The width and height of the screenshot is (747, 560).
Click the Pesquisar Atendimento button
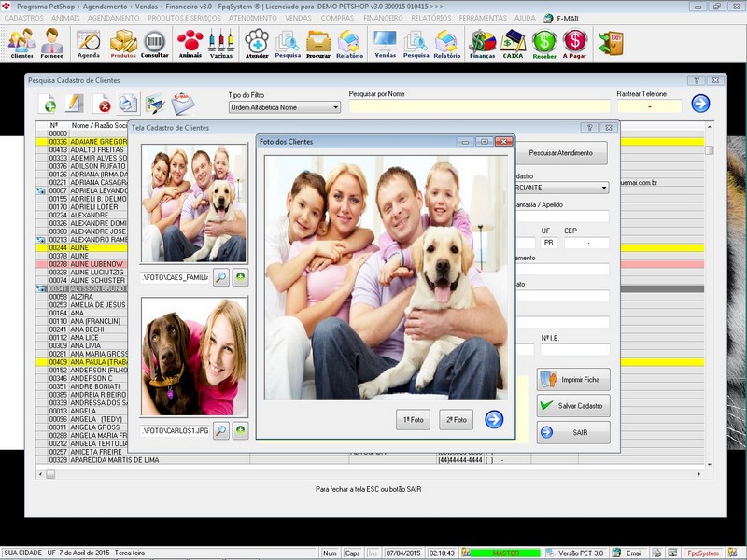click(x=561, y=153)
